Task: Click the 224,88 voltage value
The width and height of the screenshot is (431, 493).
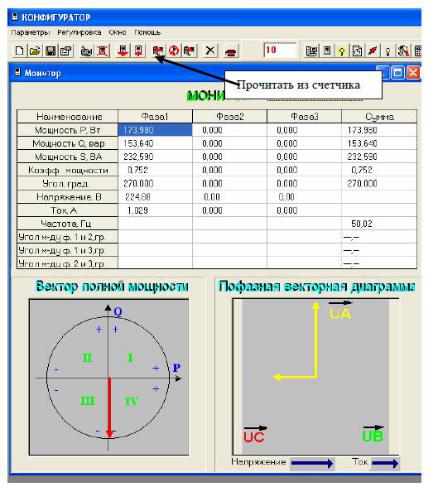Action: 138,197
